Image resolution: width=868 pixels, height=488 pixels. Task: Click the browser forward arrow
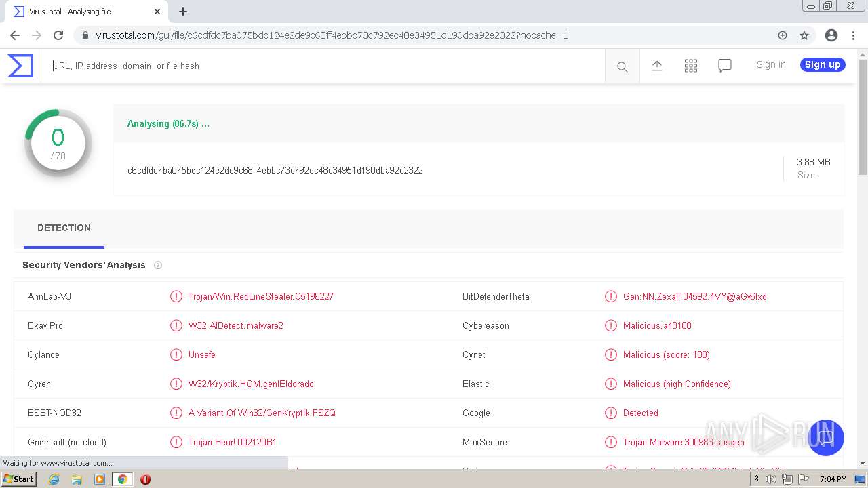point(37,35)
